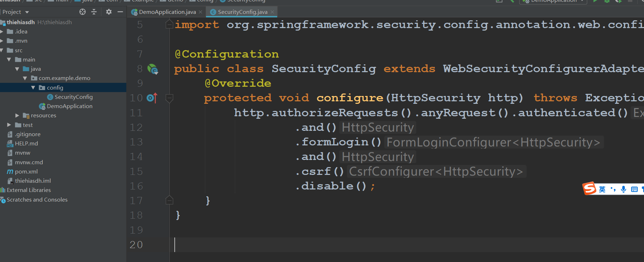The image size is (644, 262).
Task: Click the override gutter icon on line 10
Action: pos(152,98)
